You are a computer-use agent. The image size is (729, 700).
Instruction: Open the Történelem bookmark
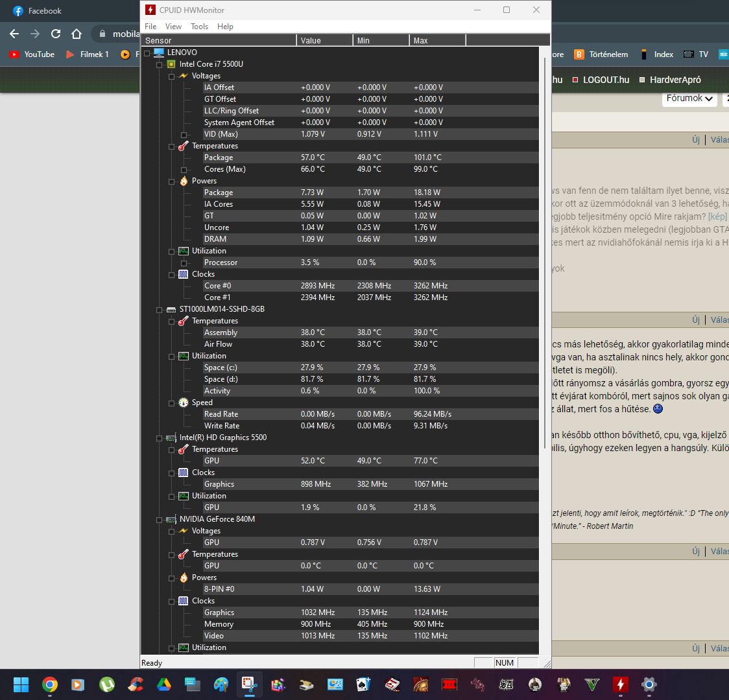tap(601, 54)
